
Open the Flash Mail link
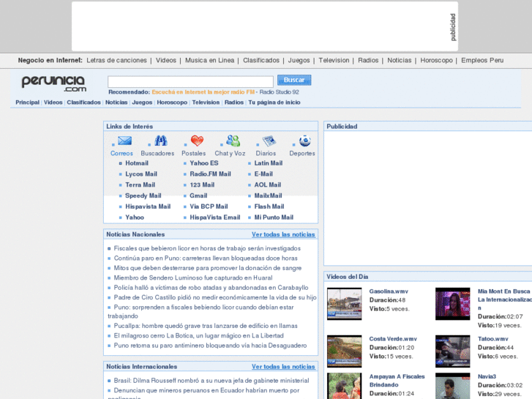(x=269, y=206)
